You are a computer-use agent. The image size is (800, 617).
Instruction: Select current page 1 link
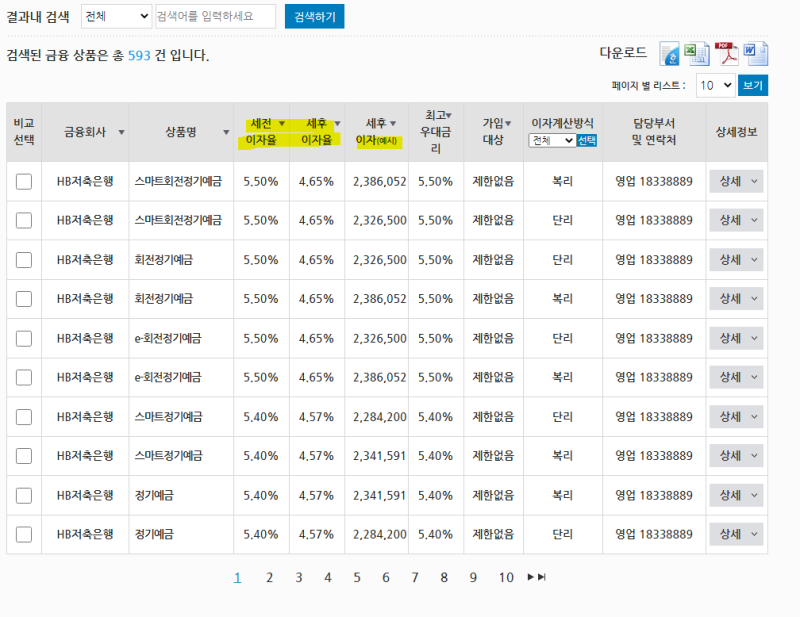click(x=237, y=577)
